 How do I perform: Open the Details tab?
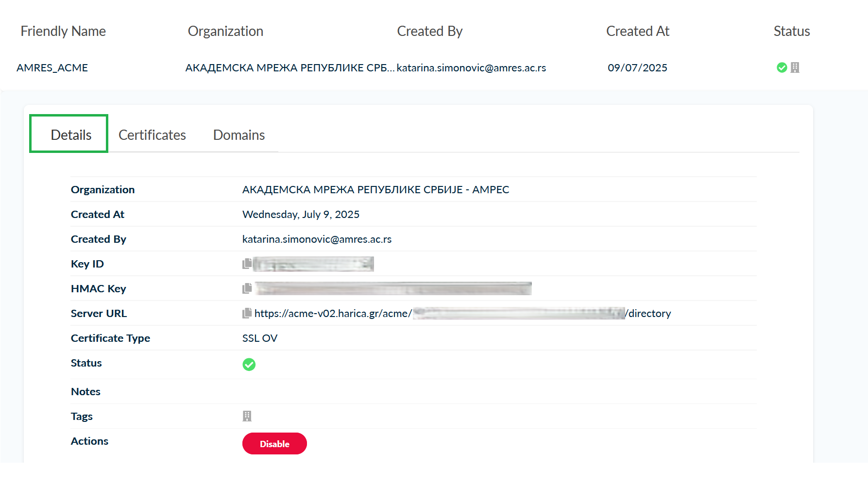coord(71,135)
